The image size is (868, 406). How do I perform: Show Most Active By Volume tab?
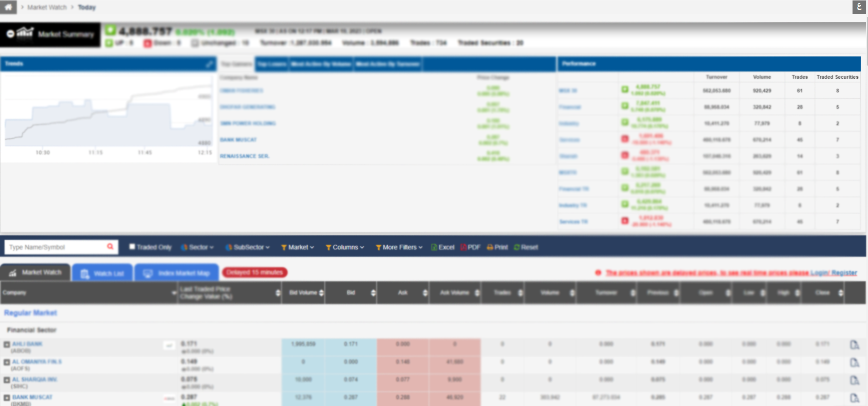coord(321,64)
